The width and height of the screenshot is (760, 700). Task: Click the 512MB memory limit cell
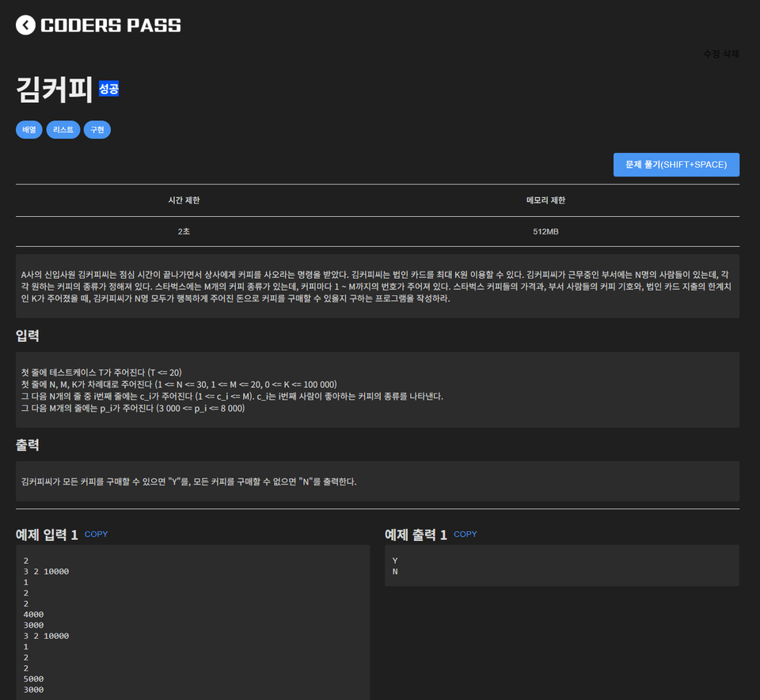coord(548,231)
